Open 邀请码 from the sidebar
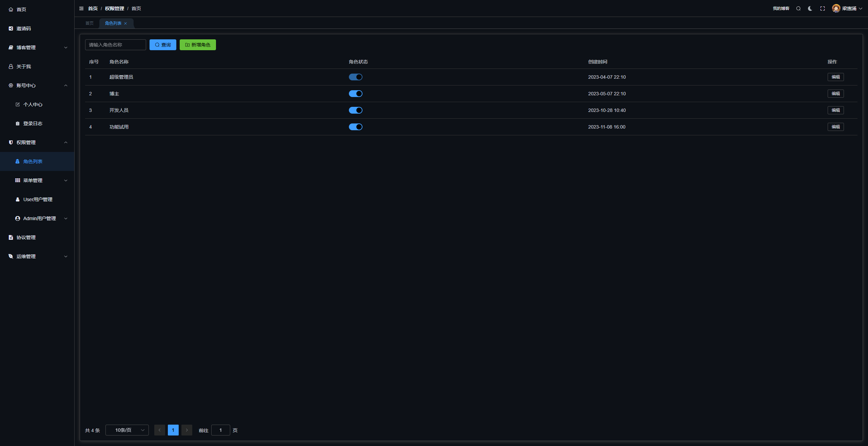 [x=24, y=28]
